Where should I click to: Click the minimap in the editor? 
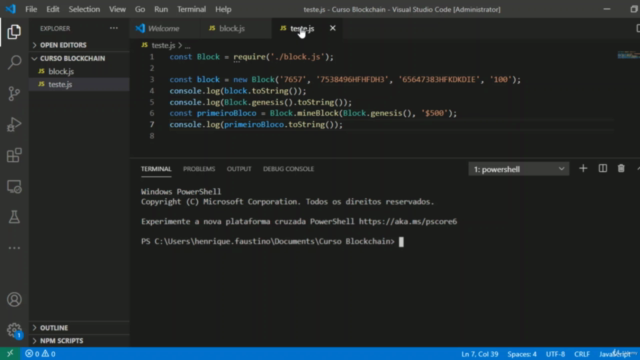(628, 55)
